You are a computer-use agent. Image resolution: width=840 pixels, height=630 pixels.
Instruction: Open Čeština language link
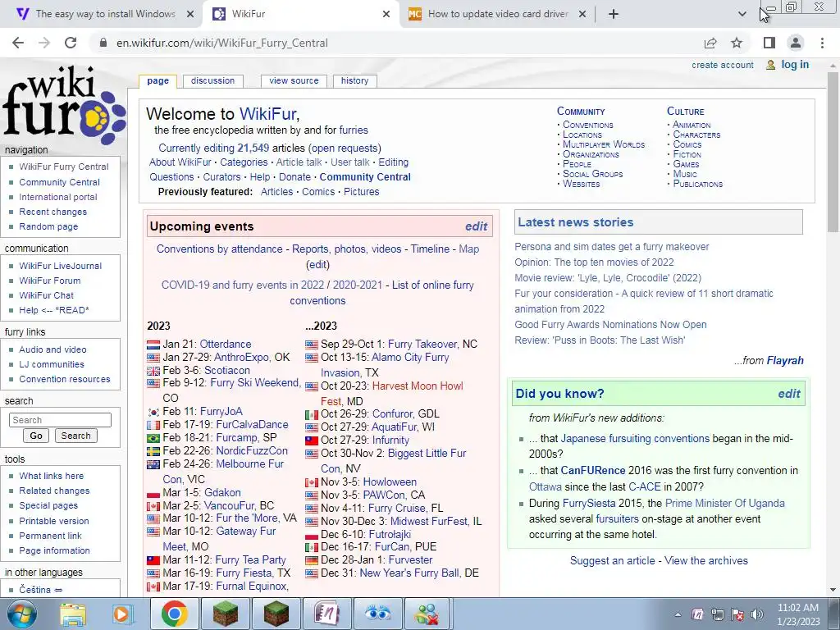tap(34, 590)
